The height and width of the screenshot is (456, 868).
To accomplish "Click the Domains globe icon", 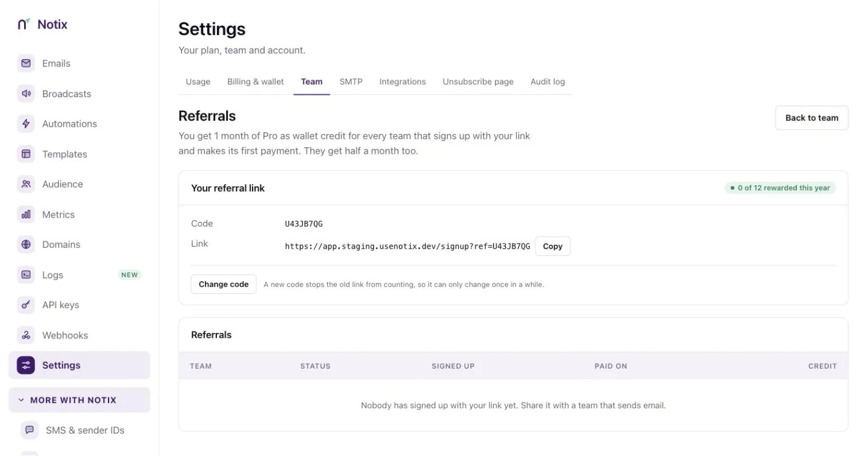I will [x=26, y=244].
